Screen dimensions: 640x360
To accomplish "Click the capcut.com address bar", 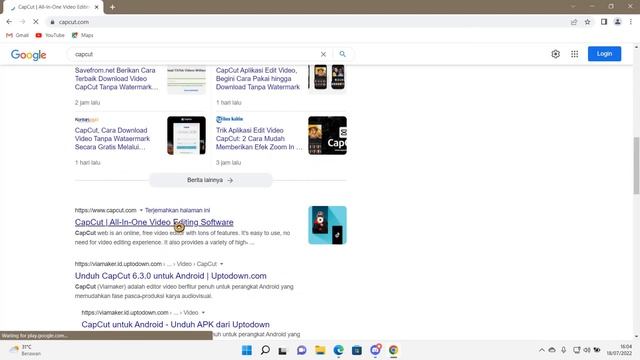I will pyautogui.click(x=306, y=22).
